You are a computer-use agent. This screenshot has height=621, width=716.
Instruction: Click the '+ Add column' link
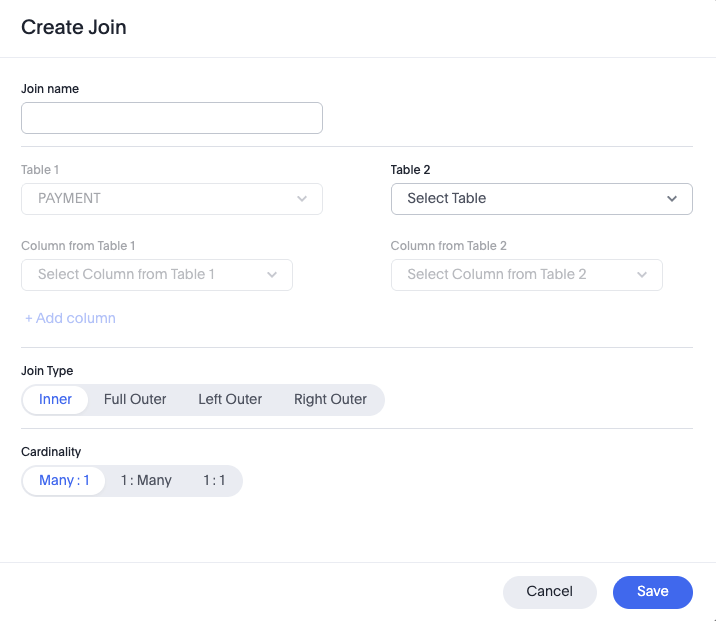[70, 318]
